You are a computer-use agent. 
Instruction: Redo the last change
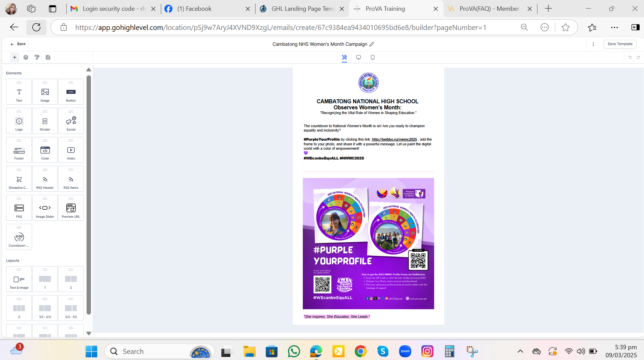[638, 58]
